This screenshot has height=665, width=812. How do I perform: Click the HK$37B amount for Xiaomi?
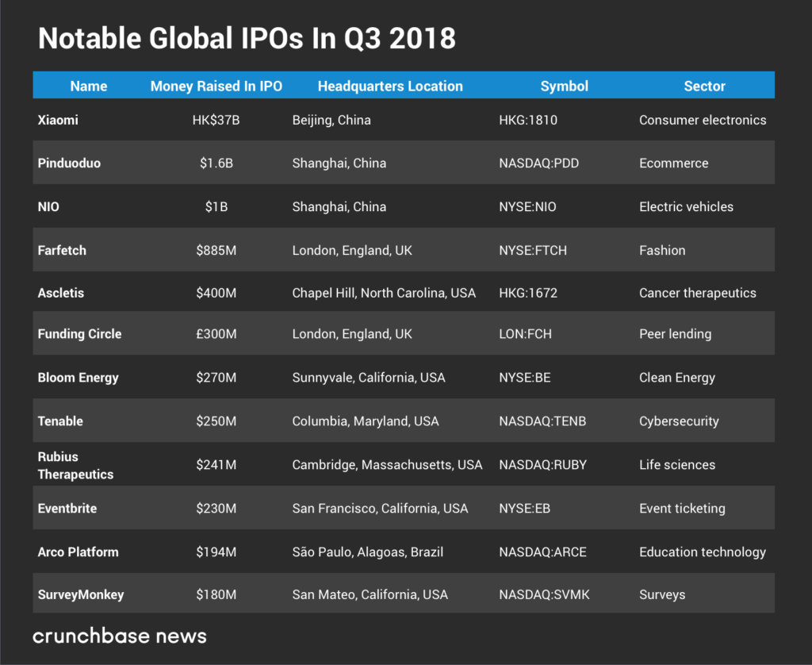pos(216,120)
